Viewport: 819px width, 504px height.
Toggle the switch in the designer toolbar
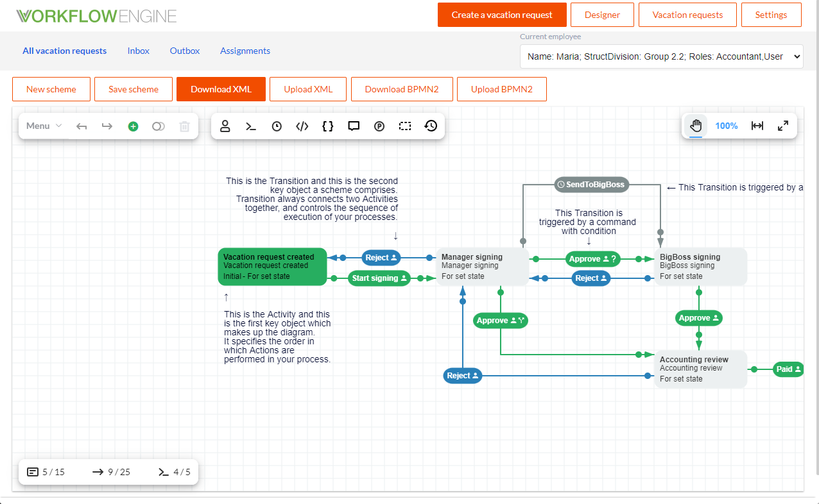[159, 126]
